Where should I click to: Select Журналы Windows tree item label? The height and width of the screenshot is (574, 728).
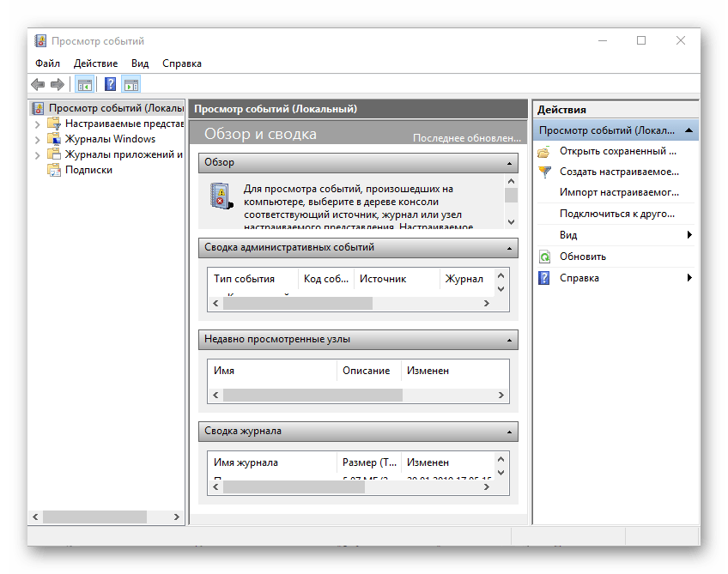(110, 139)
